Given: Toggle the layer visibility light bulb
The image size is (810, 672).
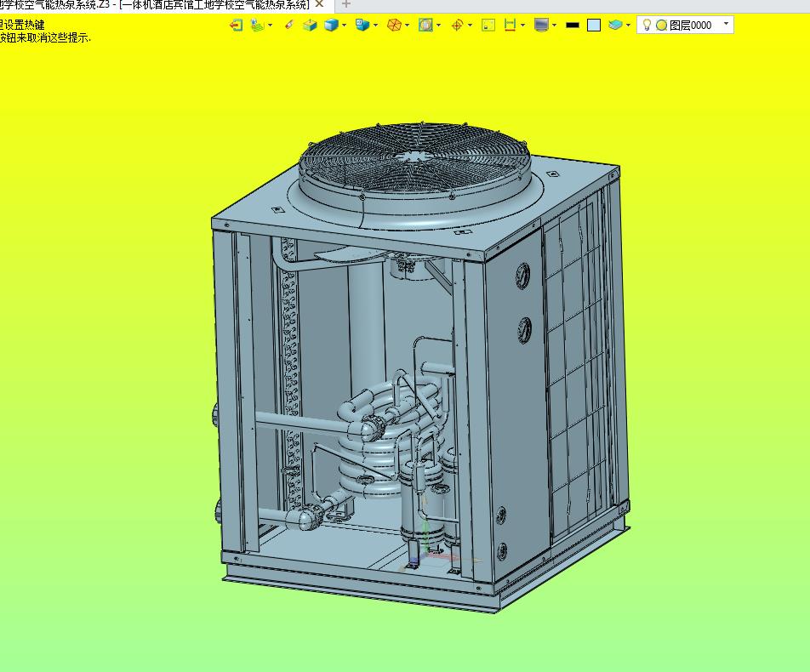Looking at the screenshot, I should [x=647, y=25].
